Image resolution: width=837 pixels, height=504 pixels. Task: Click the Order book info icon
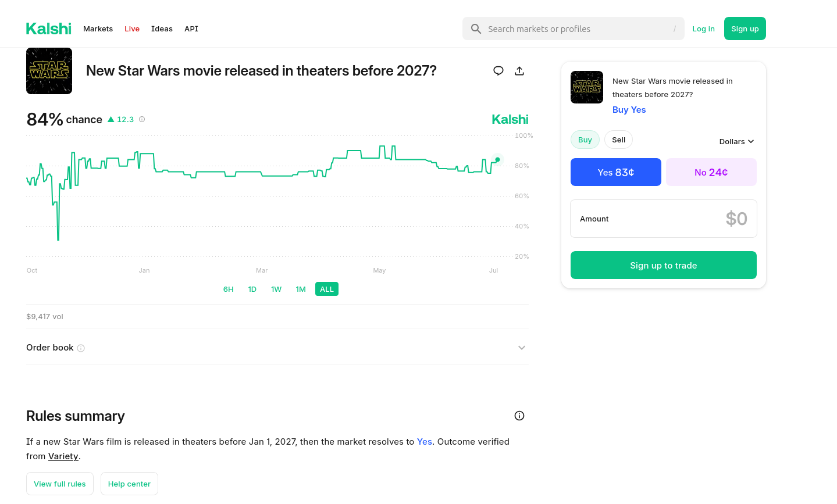[x=81, y=348]
